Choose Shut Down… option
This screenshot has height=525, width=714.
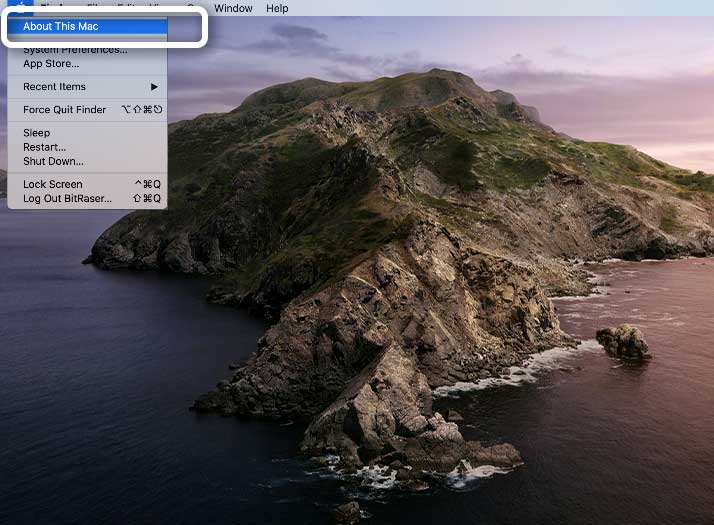[x=87, y=161]
